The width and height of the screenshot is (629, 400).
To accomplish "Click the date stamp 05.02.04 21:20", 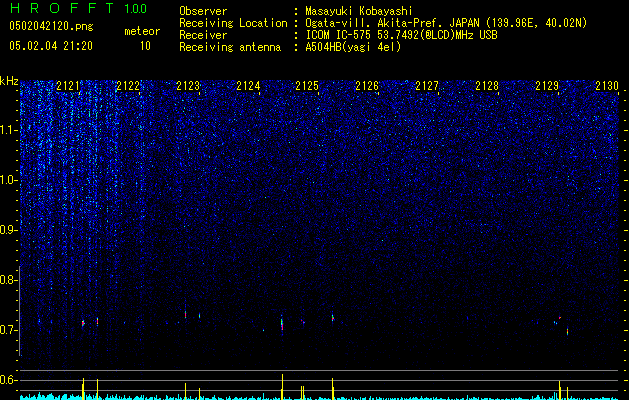I will (51, 46).
